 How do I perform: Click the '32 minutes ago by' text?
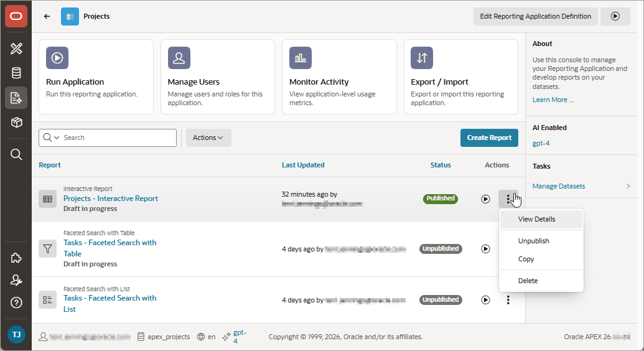pos(309,194)
